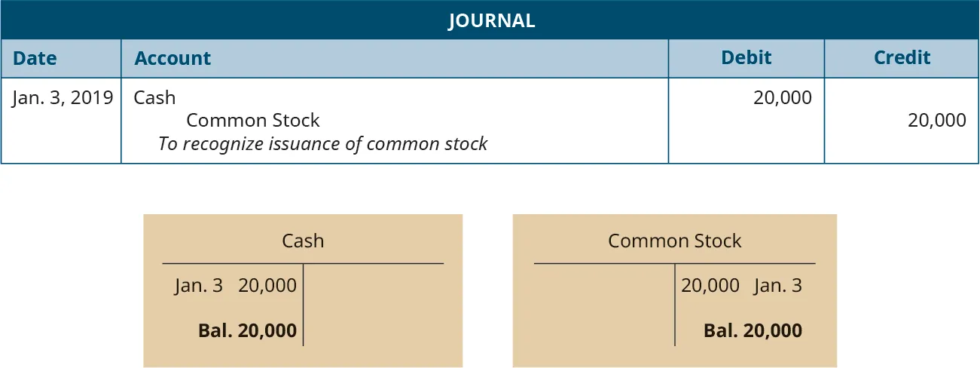Click the Debit column header
The width and height of the screenshot is (980, 368).
(746, 58)
